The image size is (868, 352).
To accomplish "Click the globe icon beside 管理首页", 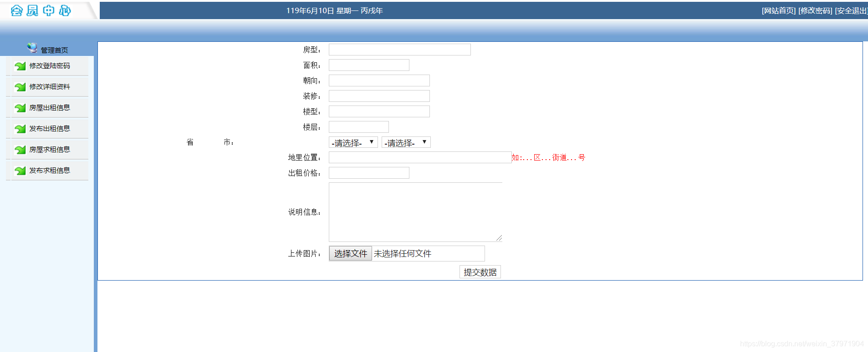I will 32,48.
